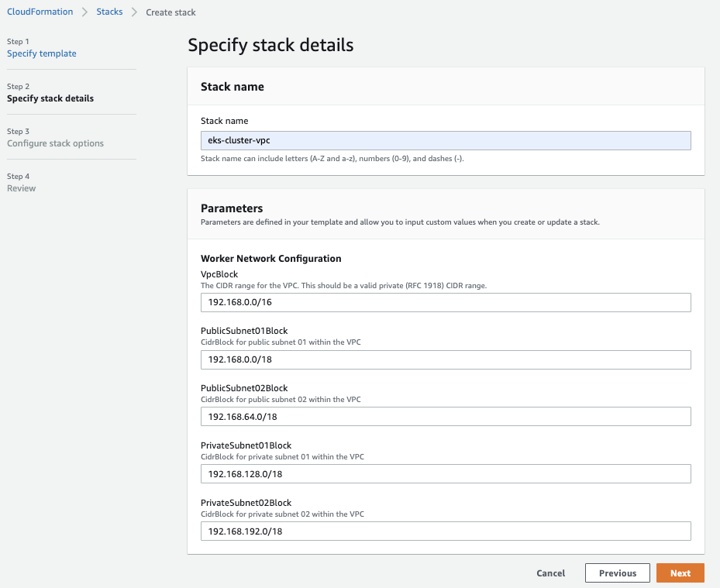
Task: Click the Parameters section heading
Action: [232, 208]
